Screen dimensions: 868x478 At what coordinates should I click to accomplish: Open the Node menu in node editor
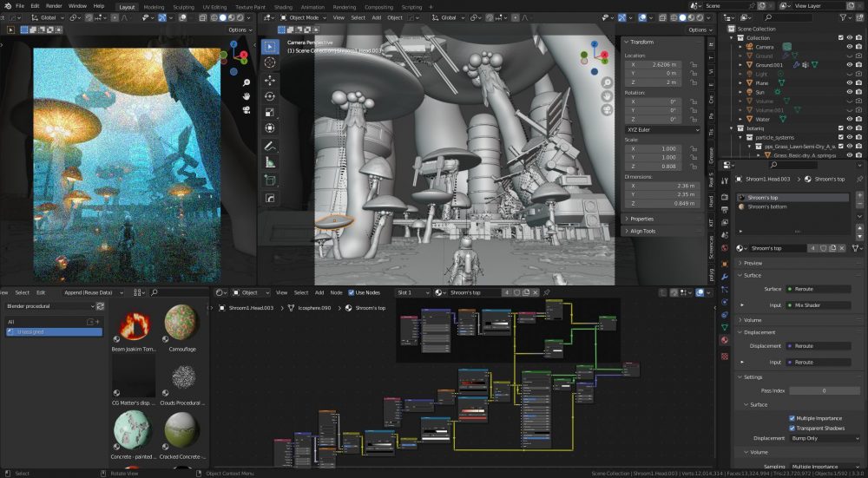pos(336,292)
